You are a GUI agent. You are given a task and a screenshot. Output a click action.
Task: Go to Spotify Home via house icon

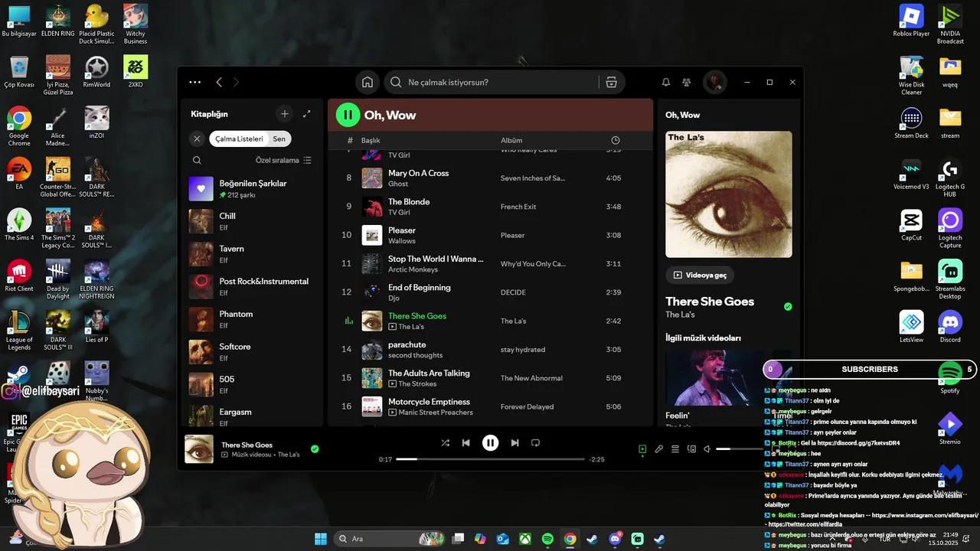[x=367, y=82]
